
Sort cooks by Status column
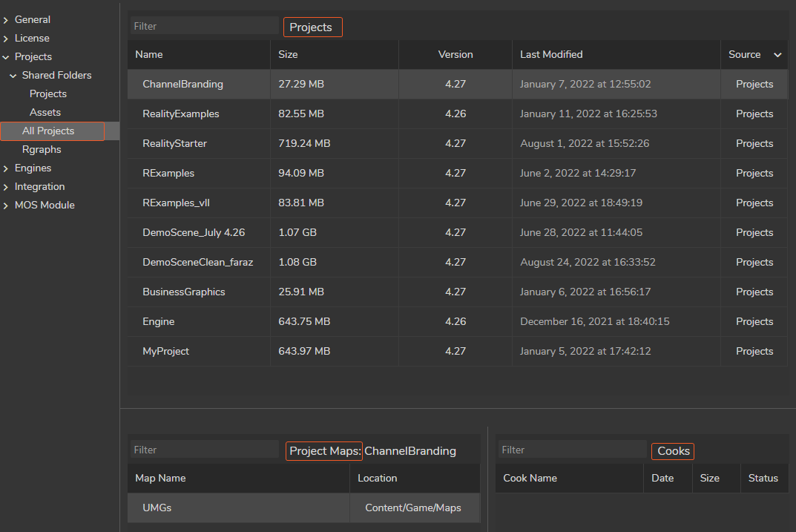coord(763,479)
